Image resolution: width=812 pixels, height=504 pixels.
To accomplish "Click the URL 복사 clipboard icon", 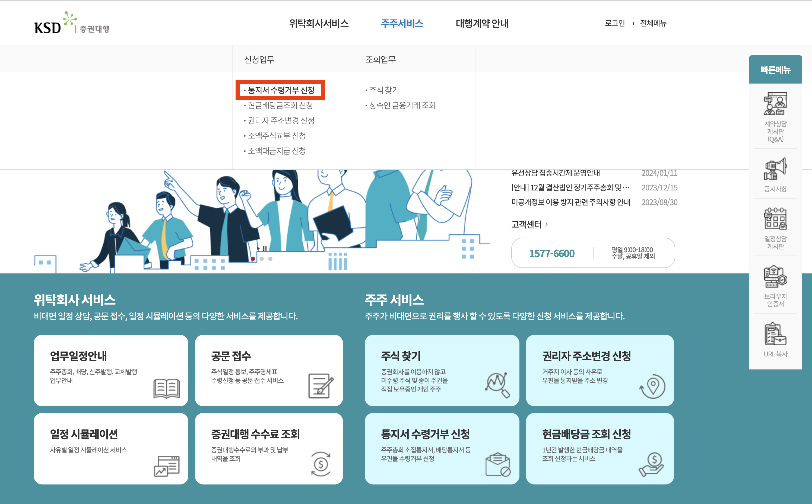I will (775, 334).
